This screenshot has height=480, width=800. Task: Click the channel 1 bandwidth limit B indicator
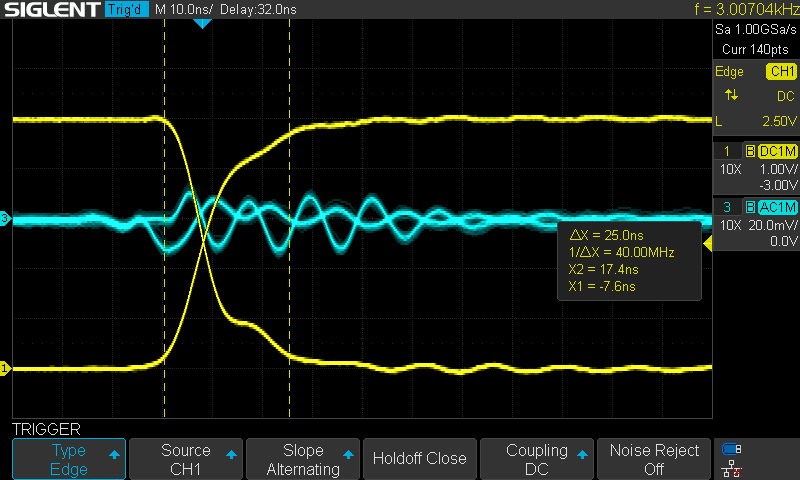748,151
